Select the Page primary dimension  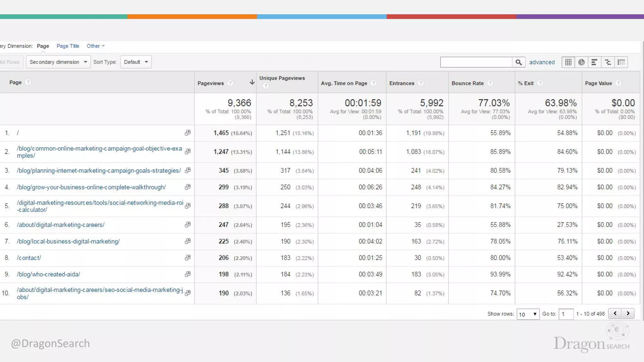click(x=43, y=46)
